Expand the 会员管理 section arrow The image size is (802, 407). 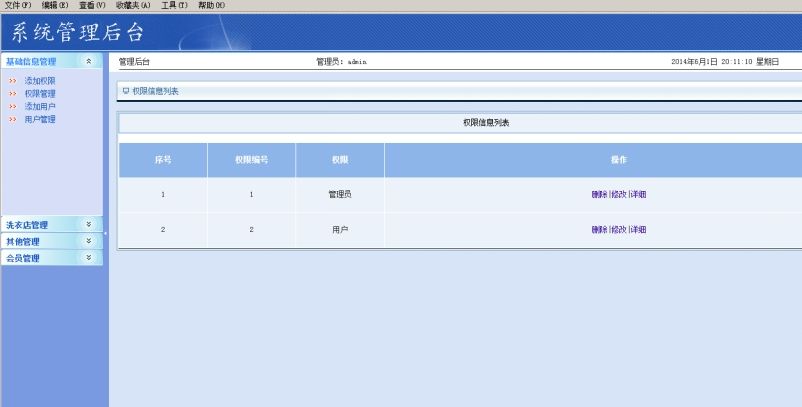(88, 258)
